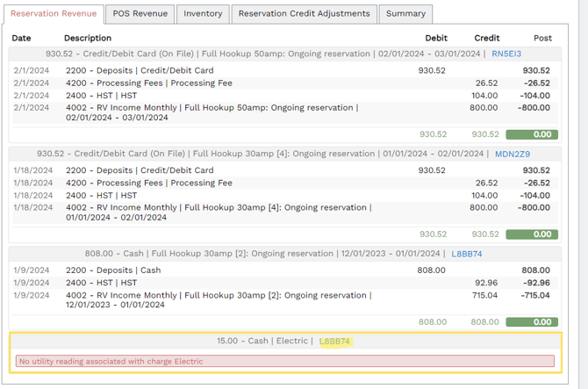The width and height of the screenshot is (588, 389).
Task: Select the 1/9/2024 Deposits Cash row
Action: coord(113,270)
